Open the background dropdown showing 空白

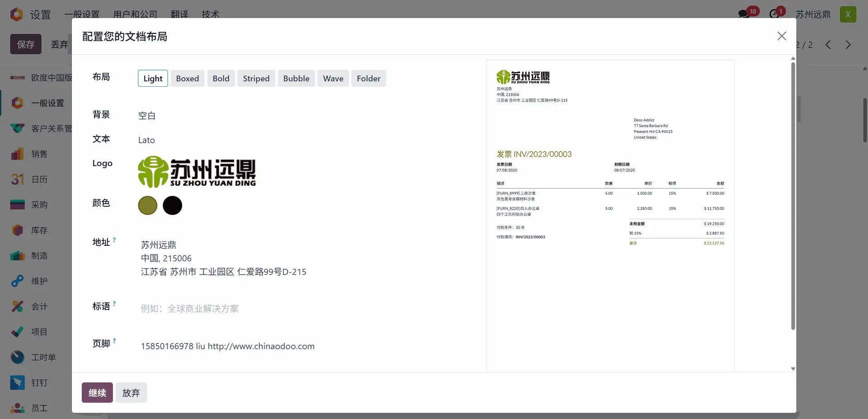147,116
